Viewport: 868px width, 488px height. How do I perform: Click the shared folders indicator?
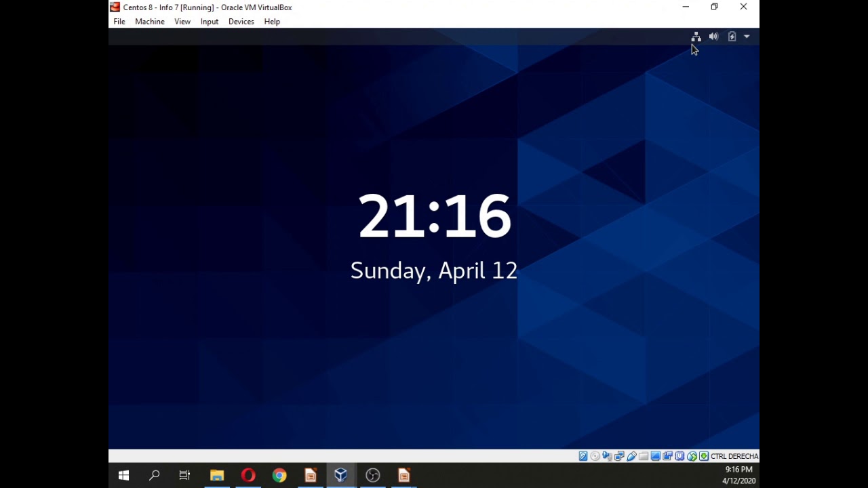tap(644, 456)
